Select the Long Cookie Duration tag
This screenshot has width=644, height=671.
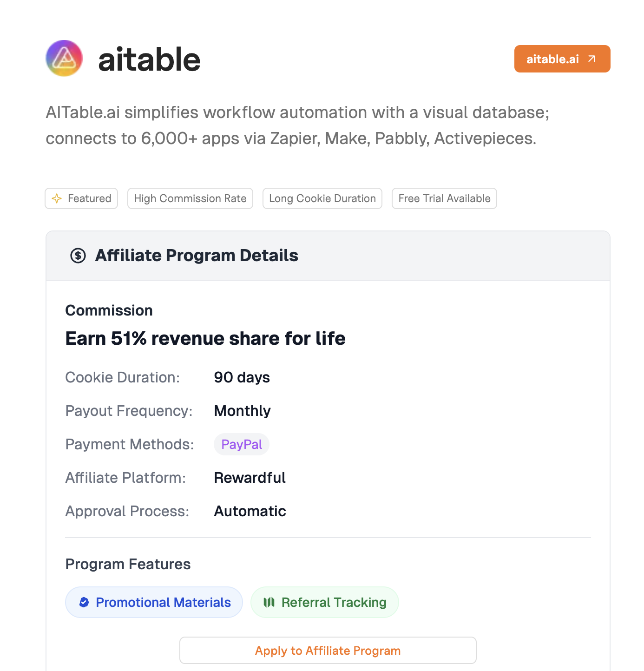322,198
